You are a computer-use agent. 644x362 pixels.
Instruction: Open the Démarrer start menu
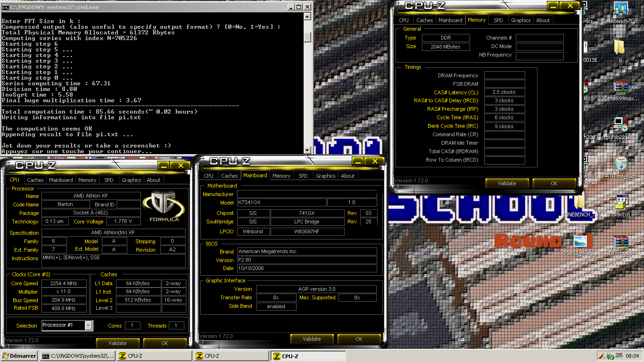[x=19, y=356]
